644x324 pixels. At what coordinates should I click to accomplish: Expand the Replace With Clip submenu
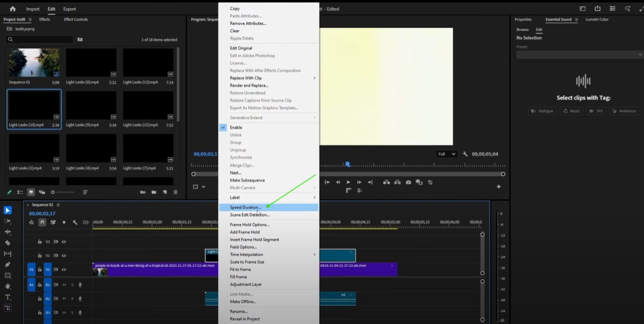[x=268, y=78]
